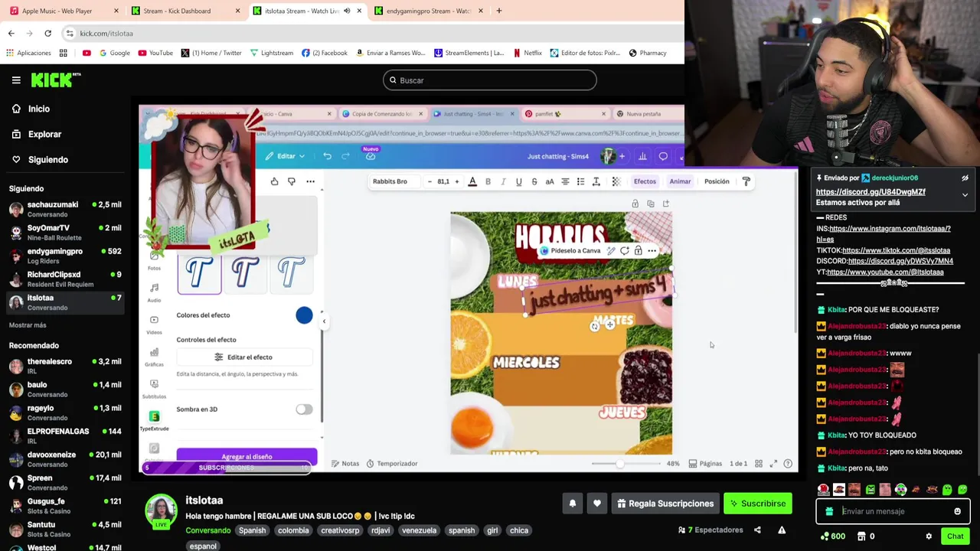The image size is (980, 551).
Task: Reload the kick.com page
Action: click(x=47, y=33)
